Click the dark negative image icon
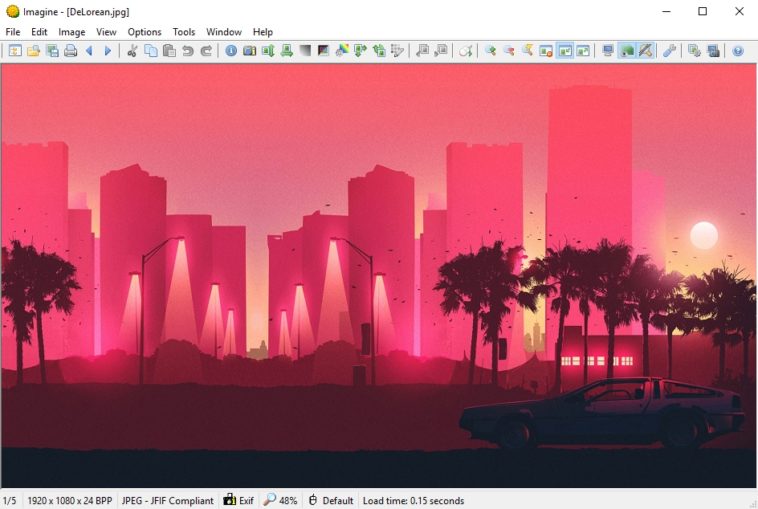The height and width of the screenshot is (509, 758). (323, 50)
